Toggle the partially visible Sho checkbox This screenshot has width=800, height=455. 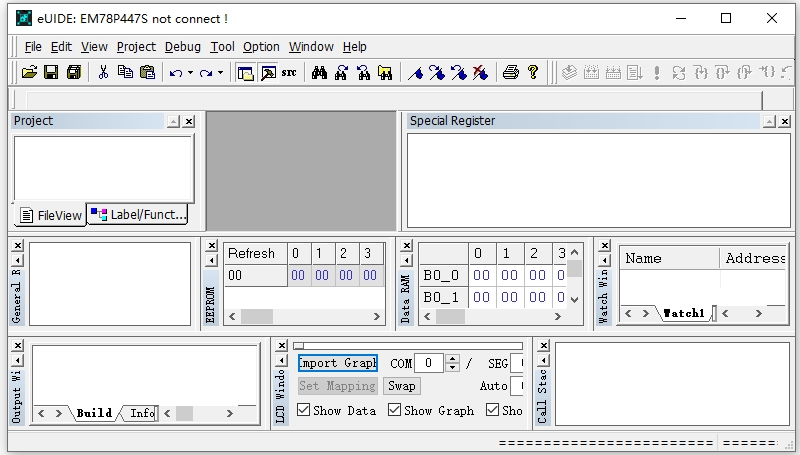tap(492, 410)
